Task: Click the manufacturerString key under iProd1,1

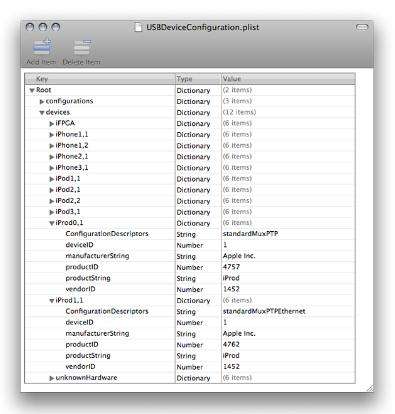Action: click(x=97, y=333)
